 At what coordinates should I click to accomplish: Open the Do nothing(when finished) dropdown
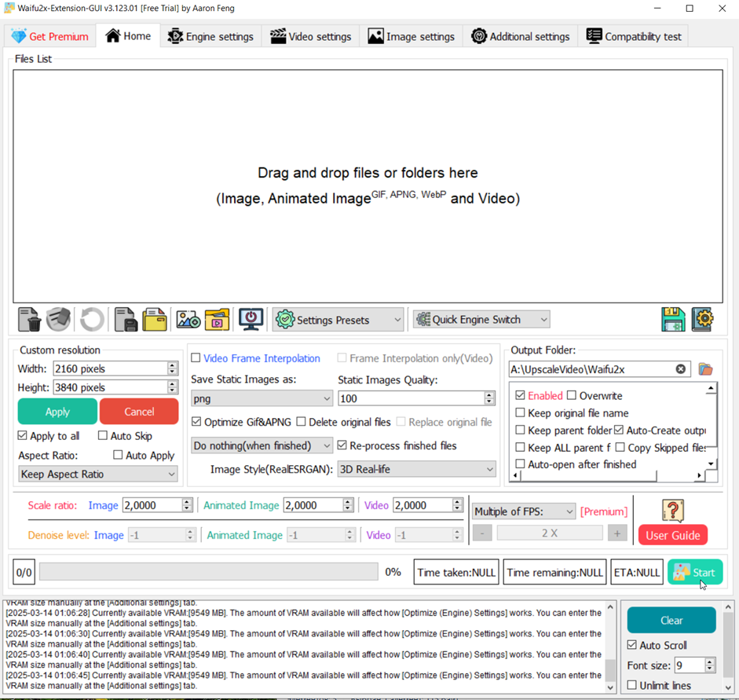[262, 445]
